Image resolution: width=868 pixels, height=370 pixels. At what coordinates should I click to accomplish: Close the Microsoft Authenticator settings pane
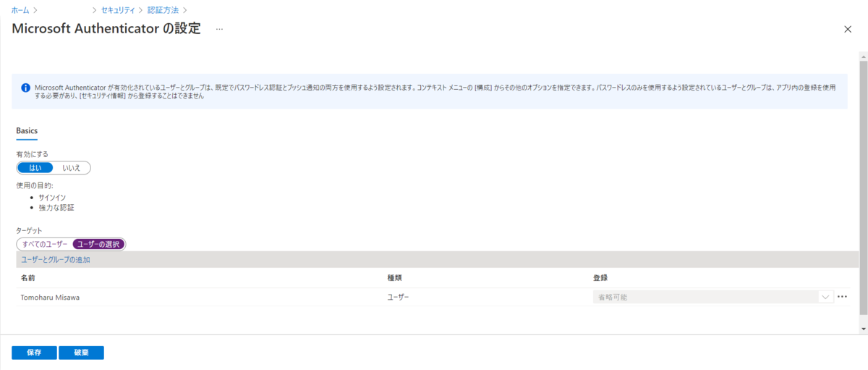click(848, 29)
